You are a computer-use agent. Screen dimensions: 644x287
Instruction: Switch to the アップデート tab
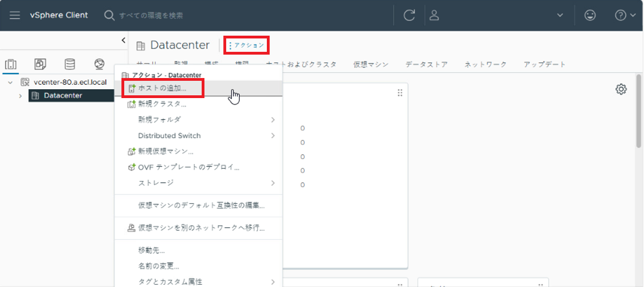click(545, 65)
